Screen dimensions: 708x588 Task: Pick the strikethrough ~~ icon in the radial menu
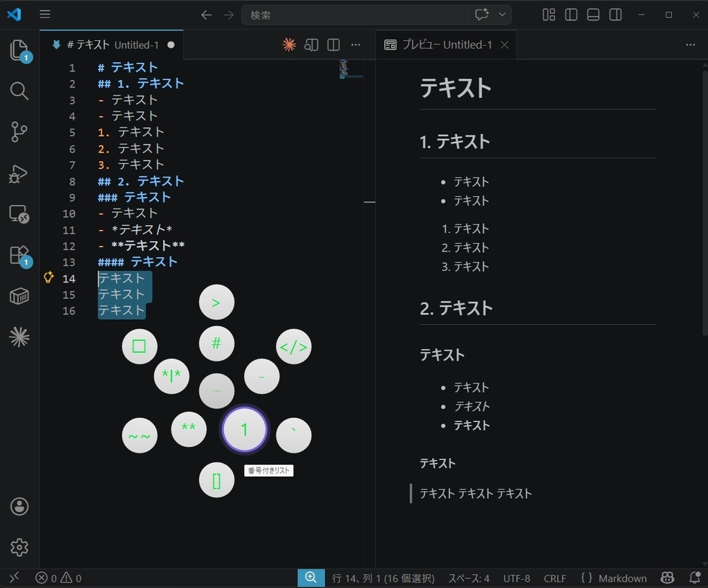pyautogui.click(x=140, y=435)
